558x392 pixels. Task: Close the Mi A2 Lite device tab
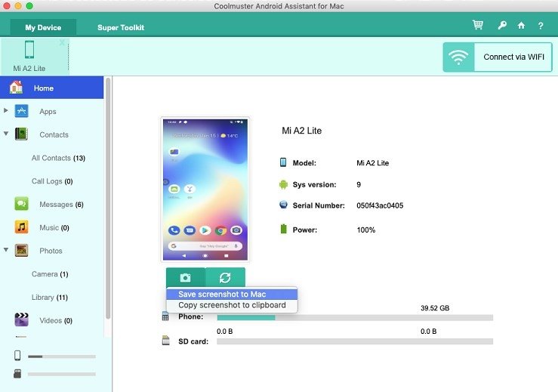pyautogui.click(x=62, y=43)
